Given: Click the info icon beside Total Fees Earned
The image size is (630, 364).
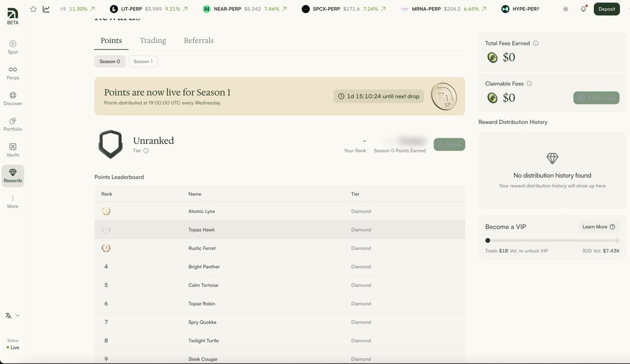Looking at the screenshot, I should (x=535, y=44).
